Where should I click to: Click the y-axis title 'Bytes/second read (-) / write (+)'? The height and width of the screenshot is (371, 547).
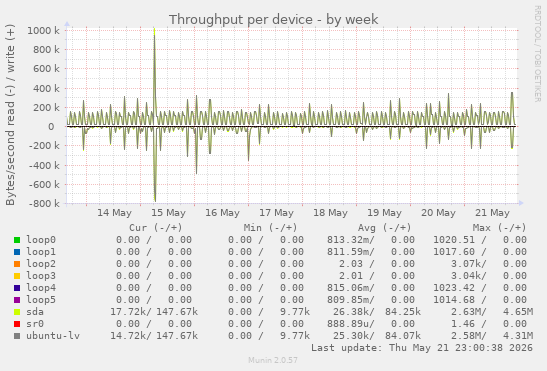(10, 115)
